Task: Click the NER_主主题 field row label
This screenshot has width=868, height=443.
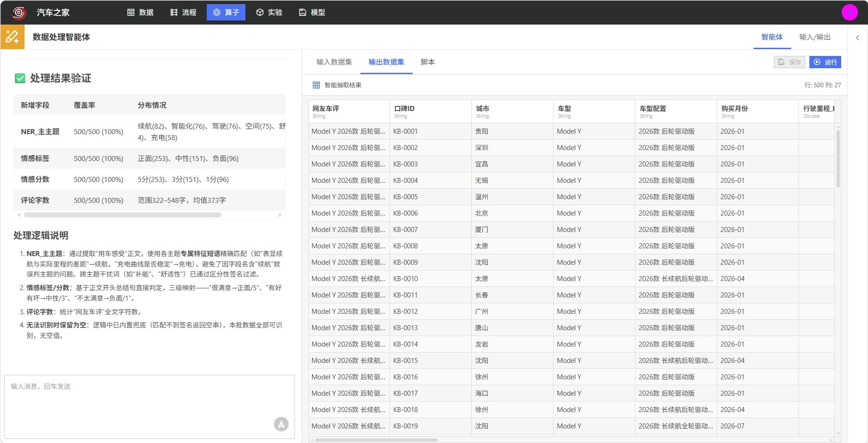Action: click(x=40, y=132)
